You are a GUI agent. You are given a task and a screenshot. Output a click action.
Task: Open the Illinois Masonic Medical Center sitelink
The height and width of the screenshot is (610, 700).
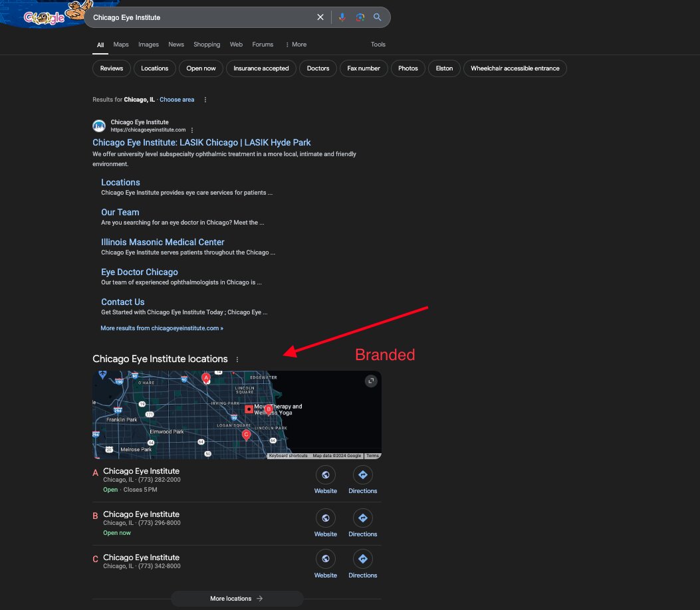click(x=162, y=242)
